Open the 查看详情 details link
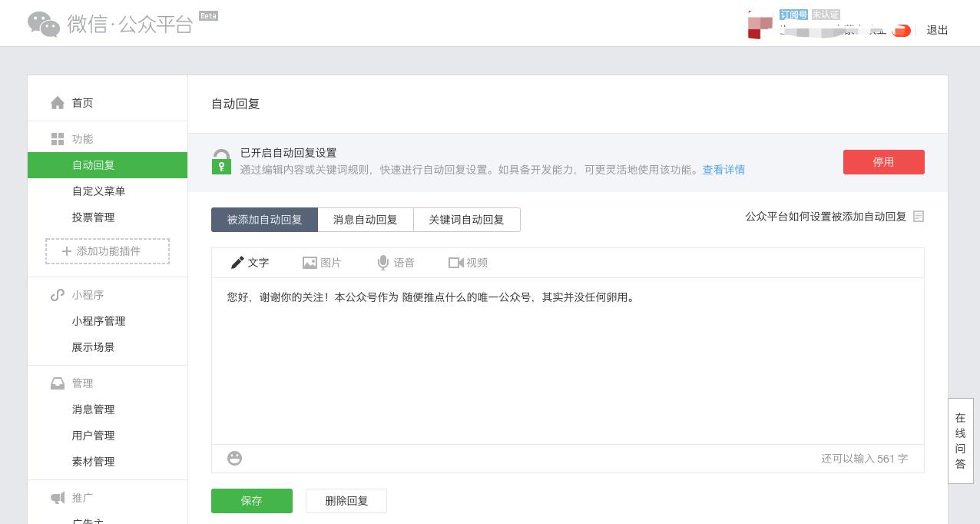 pos(723,170)
